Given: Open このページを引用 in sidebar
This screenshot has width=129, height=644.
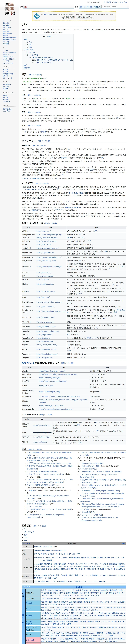Looking at the screenshot, I should (x=8, y=63).
